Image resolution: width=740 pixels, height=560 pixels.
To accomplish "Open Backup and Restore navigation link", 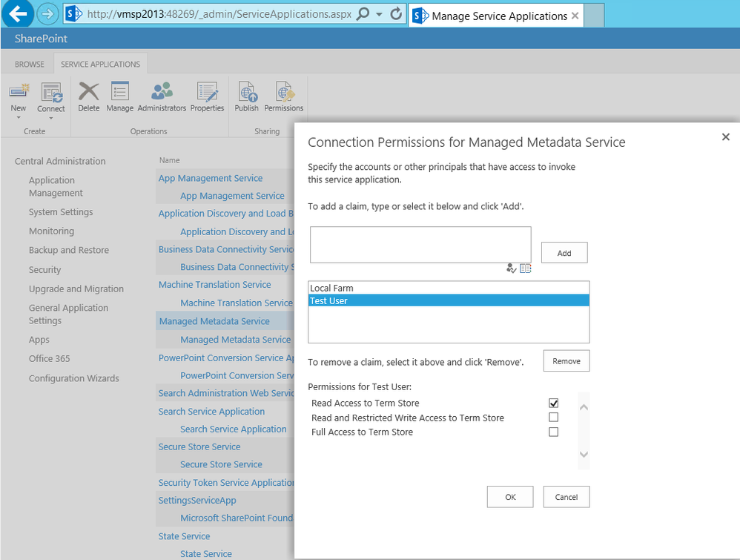I will tap(69, 250).
